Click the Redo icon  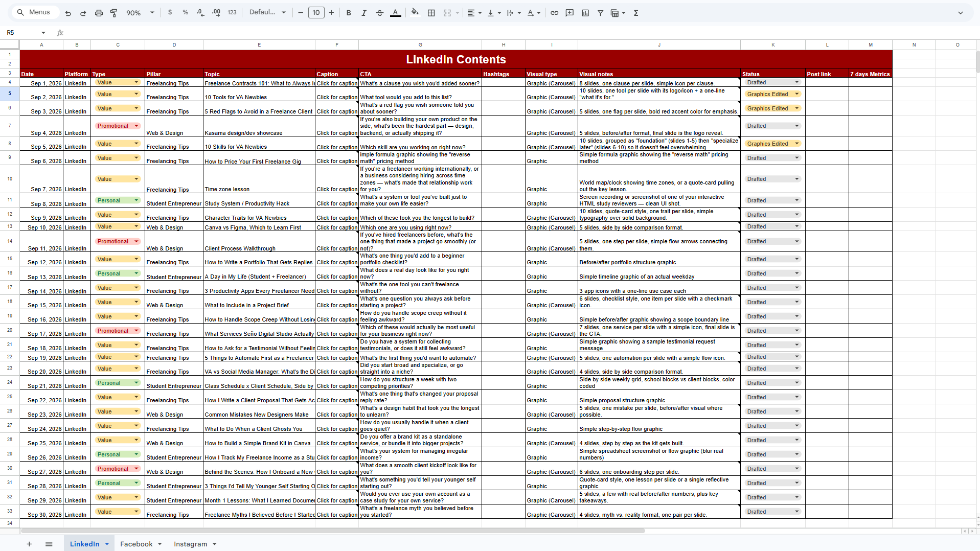click(x=83, y=13)
